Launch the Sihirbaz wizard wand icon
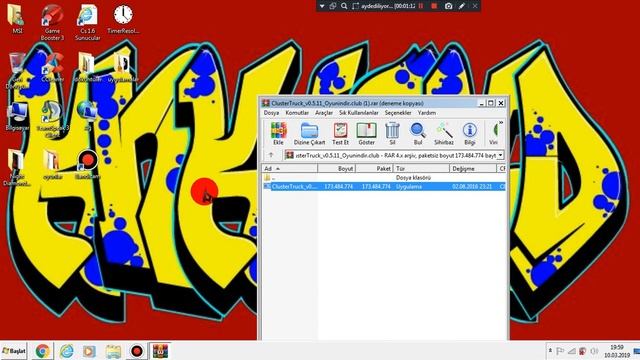 (444, 133)
